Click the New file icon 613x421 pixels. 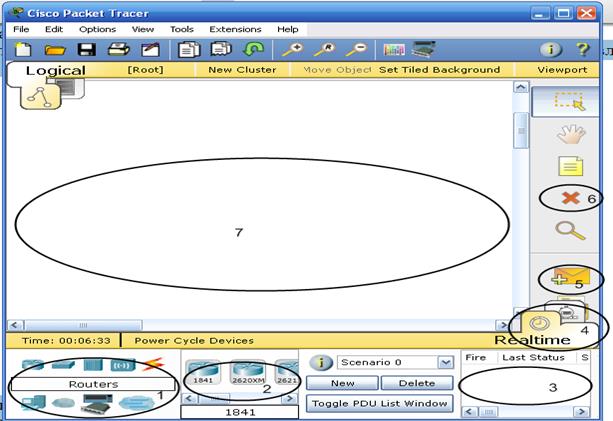click(x=23, y=50)
